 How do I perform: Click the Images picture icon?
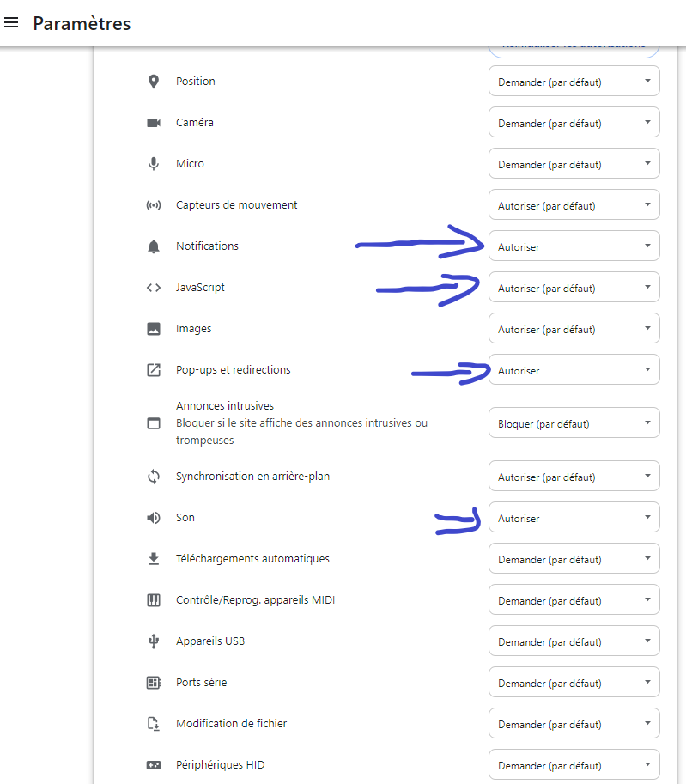coord(154,329)
